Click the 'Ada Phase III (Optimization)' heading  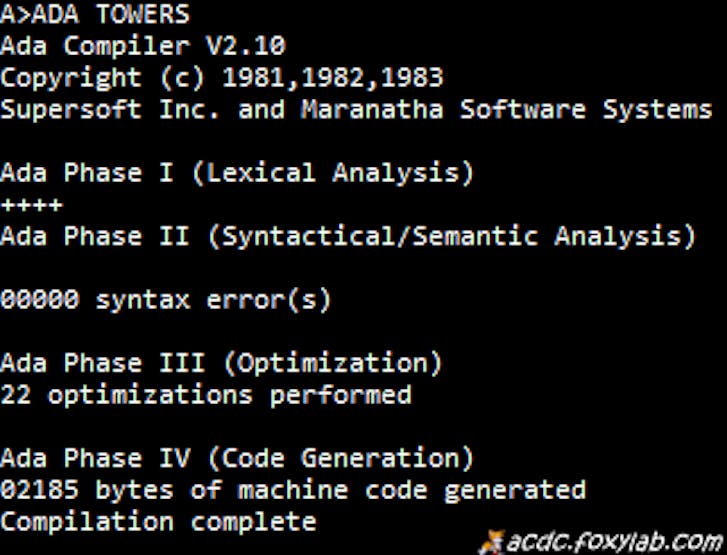pos(221,362)
